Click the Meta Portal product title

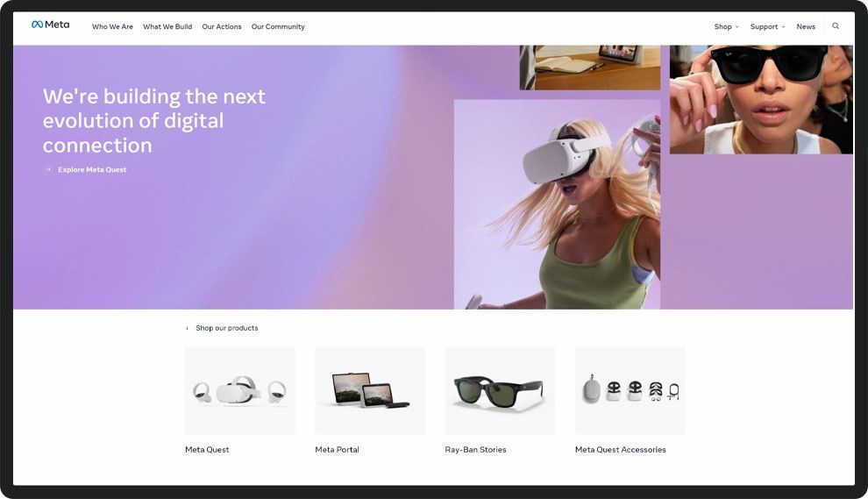tap(338, 450)
